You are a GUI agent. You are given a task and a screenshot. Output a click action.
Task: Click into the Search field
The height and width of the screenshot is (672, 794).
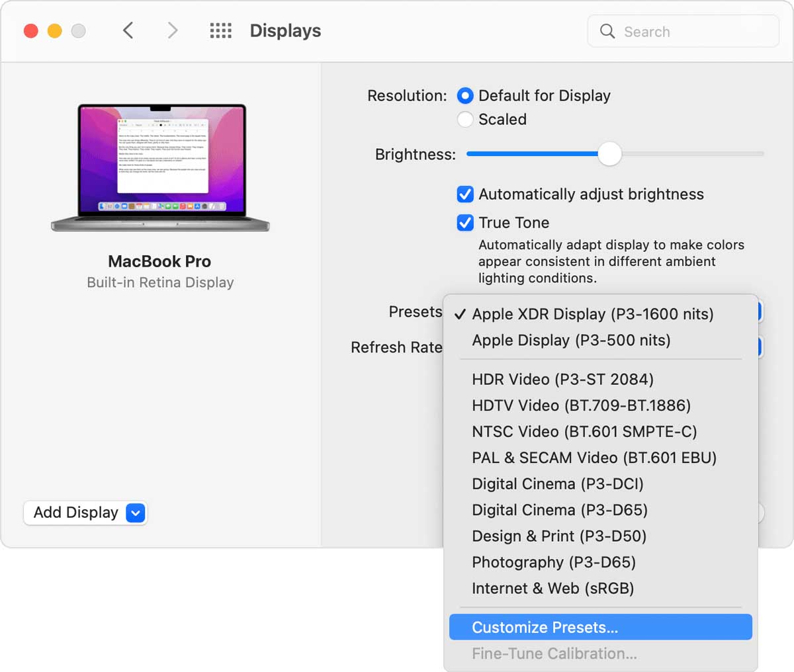[684, 31]
